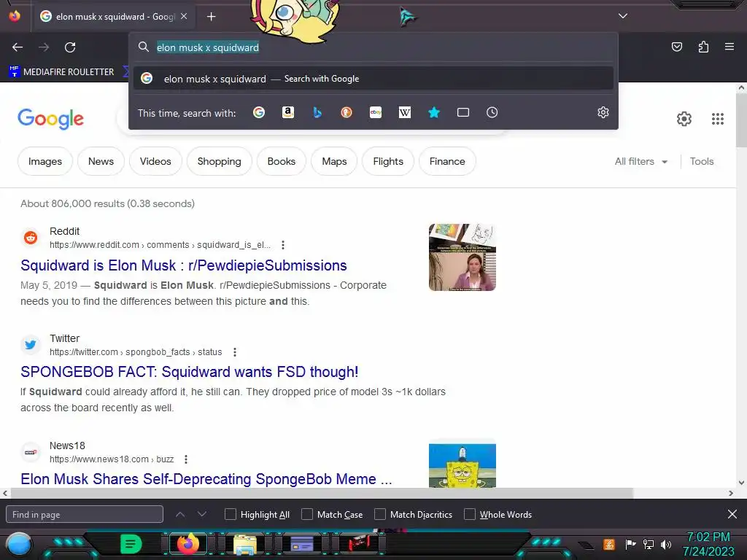Image resolution: width=747 pixels, height=560 pixels.
Task: Filter results by Finance
Action: [447, 161]
